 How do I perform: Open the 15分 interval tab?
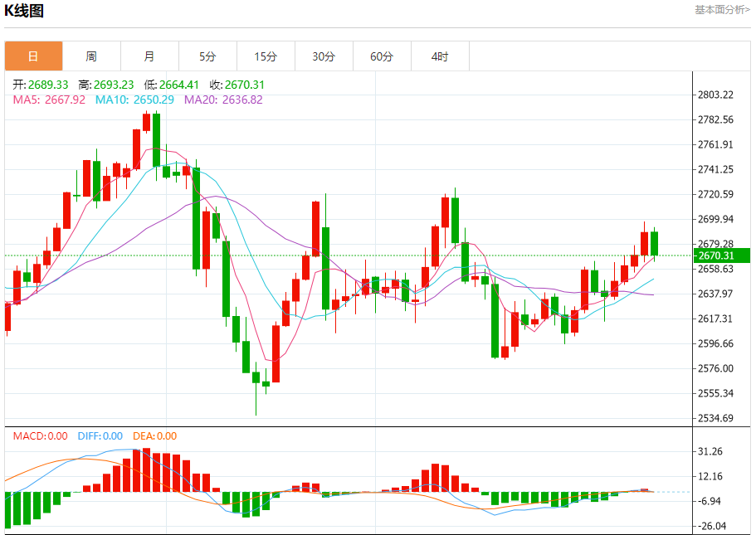(x=266, y=56)
